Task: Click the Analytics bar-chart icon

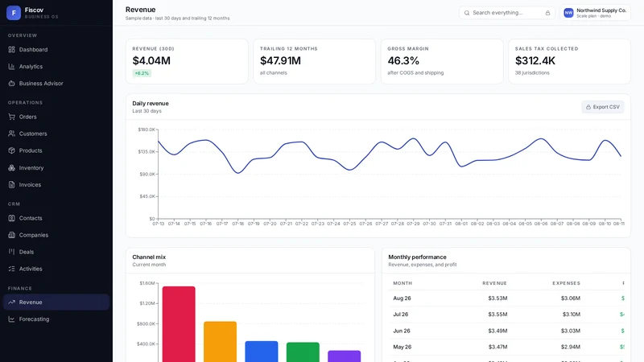Action: pyautogui.click(x=11, y=67)
